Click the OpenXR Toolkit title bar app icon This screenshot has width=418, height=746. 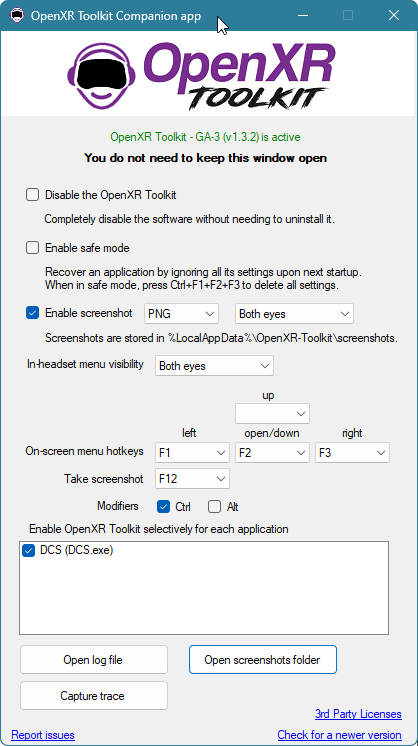pos(17,15)
